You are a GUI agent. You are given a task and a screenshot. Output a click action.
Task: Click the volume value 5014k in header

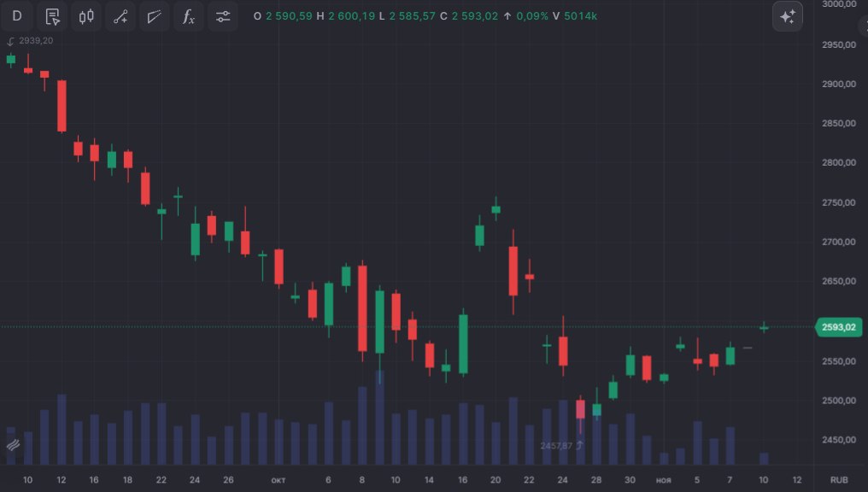click(580, 16)
